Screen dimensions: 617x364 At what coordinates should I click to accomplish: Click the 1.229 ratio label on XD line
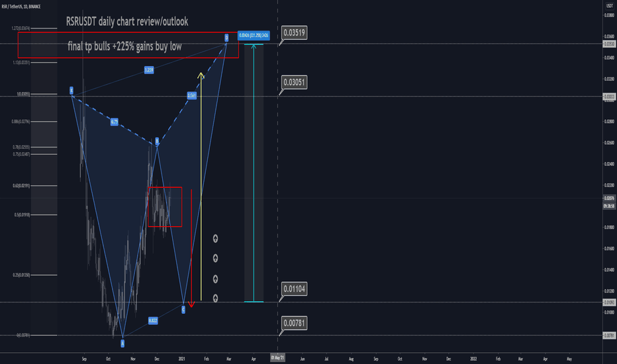(x=149, y=70)
